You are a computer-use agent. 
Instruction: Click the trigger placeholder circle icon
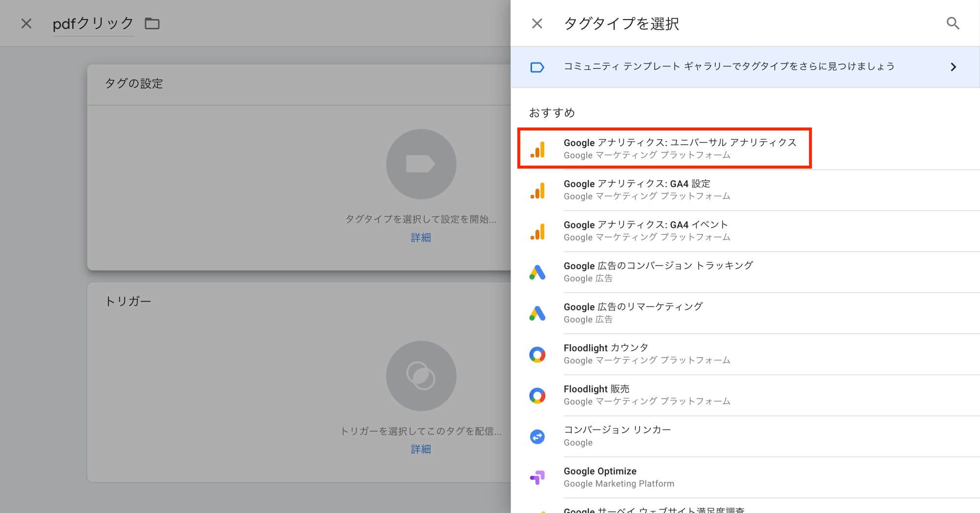[x=421, y=376]
